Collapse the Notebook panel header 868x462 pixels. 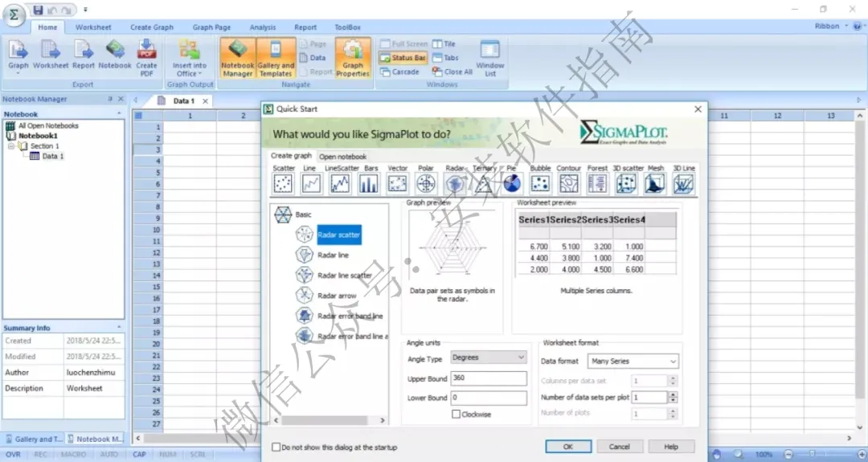pyautogui.click(x=119, y=113)
